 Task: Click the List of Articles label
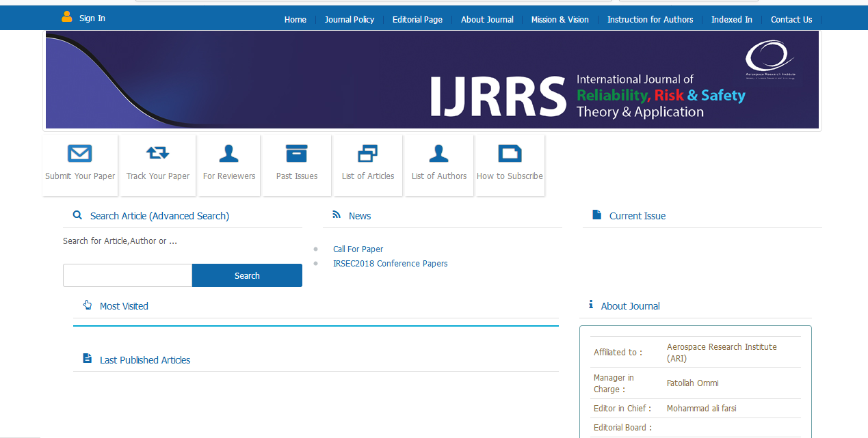tap(368, 176)
